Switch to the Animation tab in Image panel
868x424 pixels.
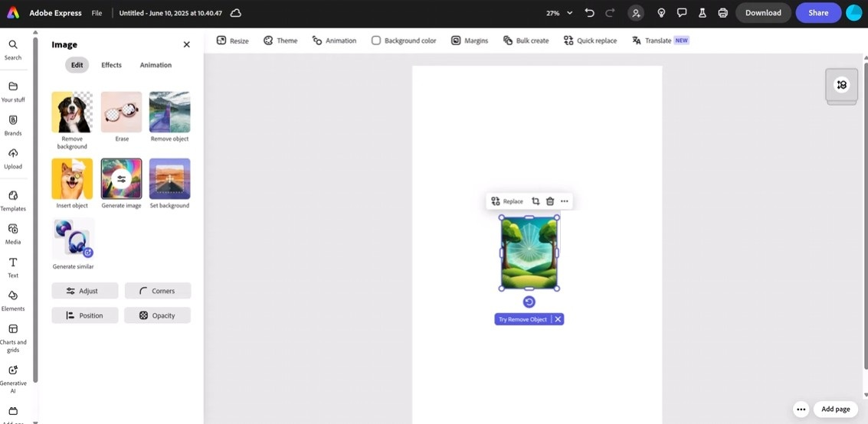click(x=156, y=65)
